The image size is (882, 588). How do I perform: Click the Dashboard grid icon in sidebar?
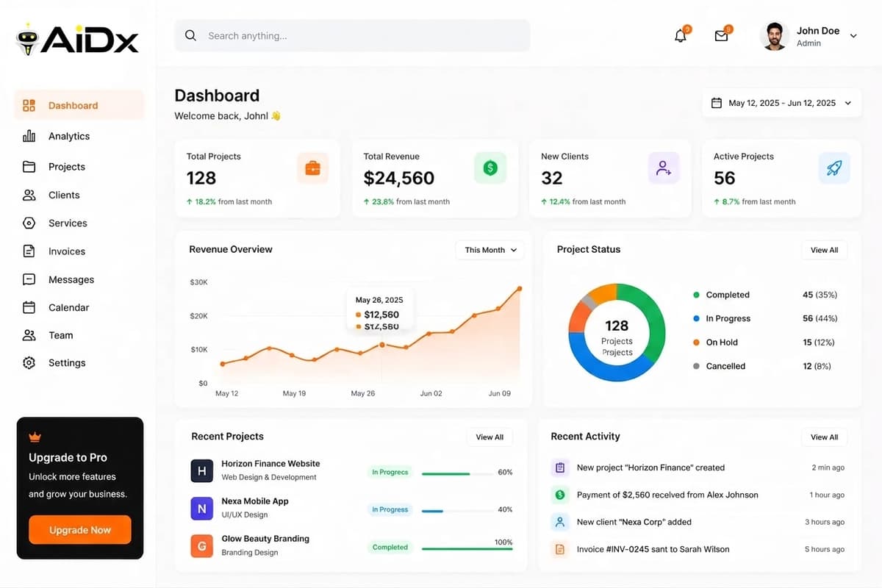29,105
